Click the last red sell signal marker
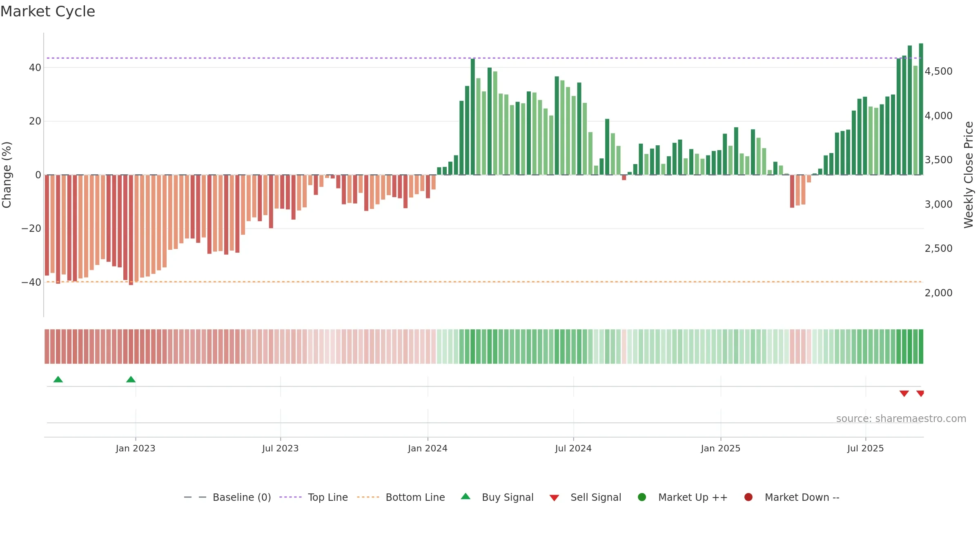 point(920,393)
